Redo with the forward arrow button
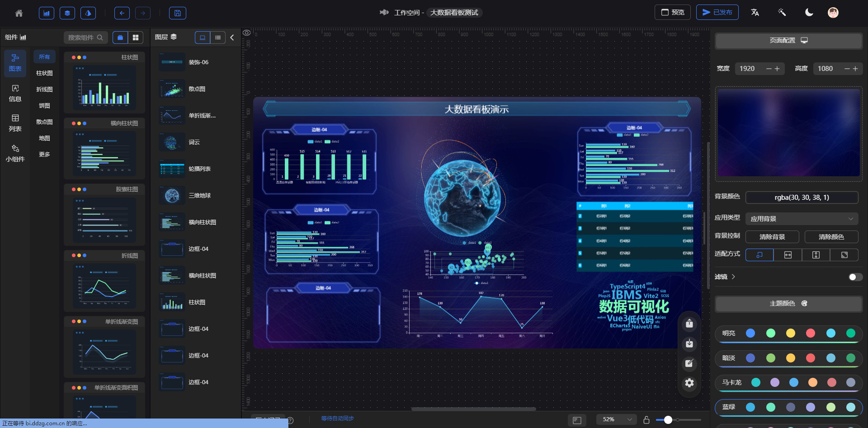This screenshot has width=868, height=428. pyautogui.click(x=143, y=13)
